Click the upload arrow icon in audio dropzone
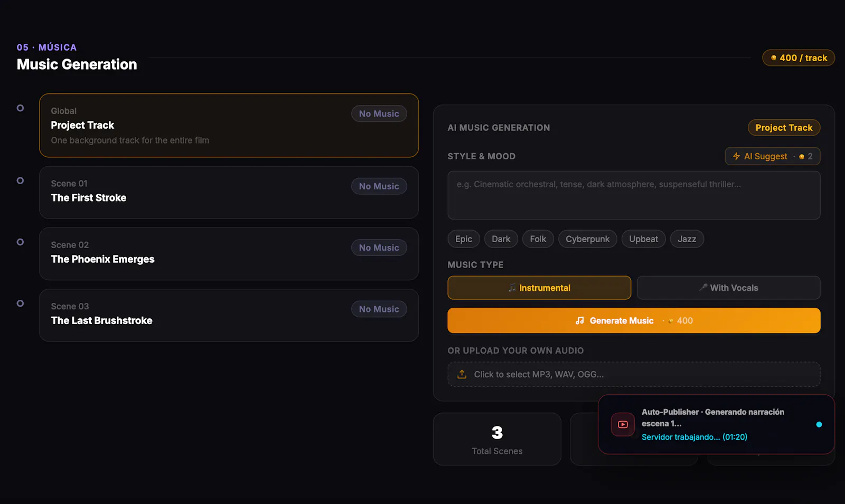Viewport: 845px width, 504px height. tap(462, 374)
